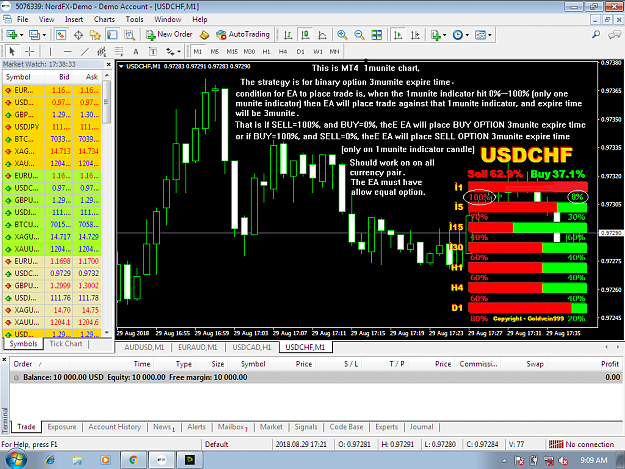Switch chart to bar chart icon
The image size is (625, 469).
288,35
